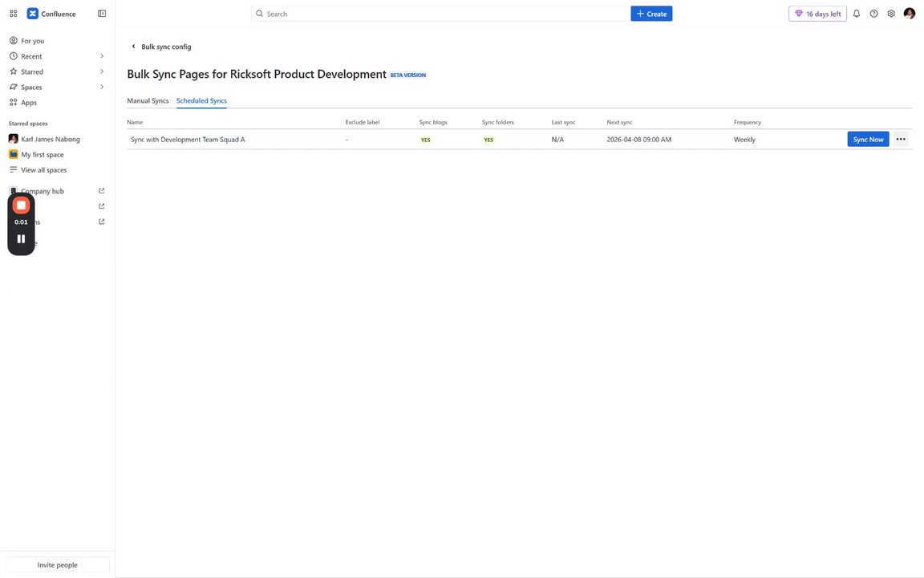The image size is (924, 578).
Task: Click the Weekly frequency cell
Action: [x=744, y=140]
